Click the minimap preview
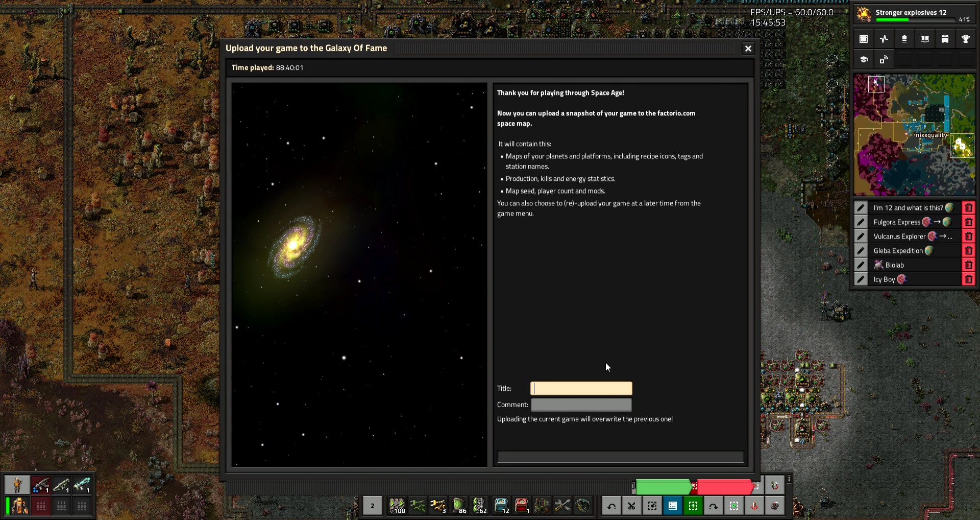Viewport: 980px width, 520px height. coord(914,135)
